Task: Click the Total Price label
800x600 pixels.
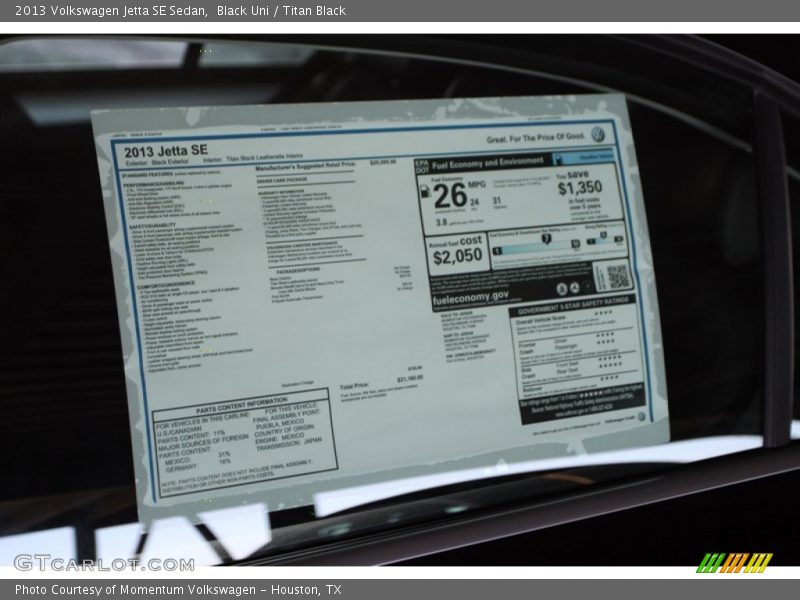Action: [x=354, y=386]
